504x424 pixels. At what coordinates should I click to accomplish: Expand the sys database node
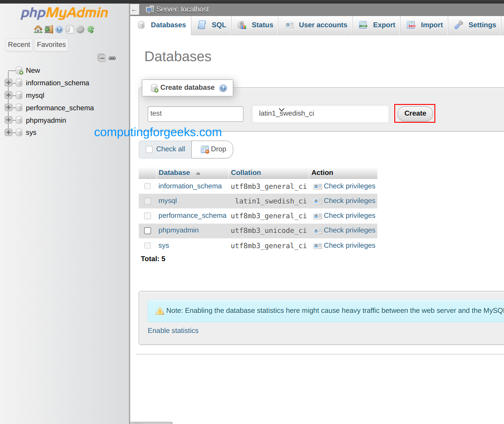(x=9, y=133)
